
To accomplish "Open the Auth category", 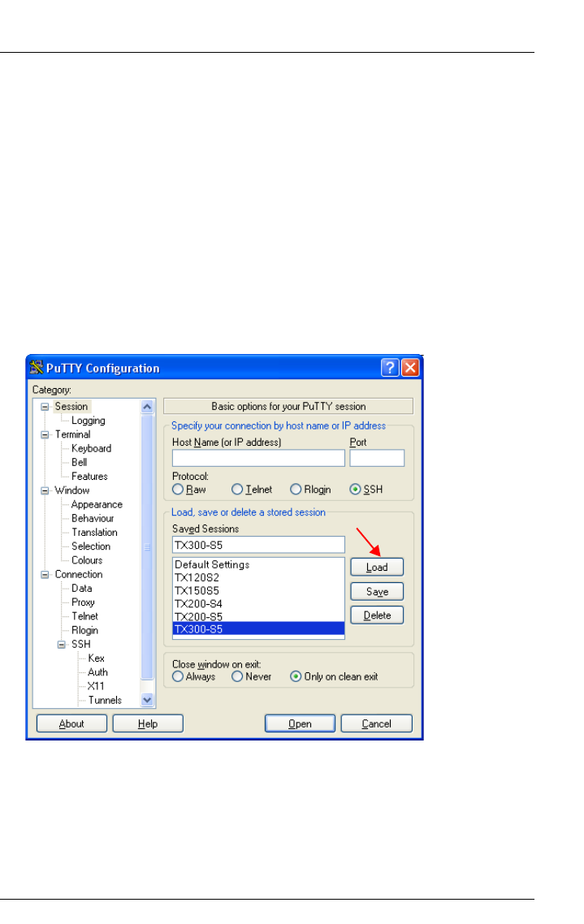I will pos(97,672).
